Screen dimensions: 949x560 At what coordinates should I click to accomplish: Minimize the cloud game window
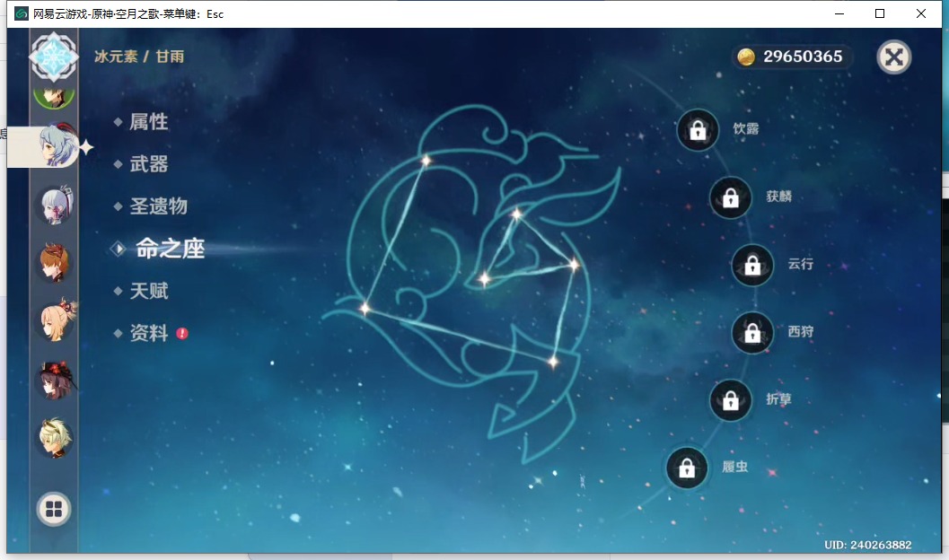[839, 13]
